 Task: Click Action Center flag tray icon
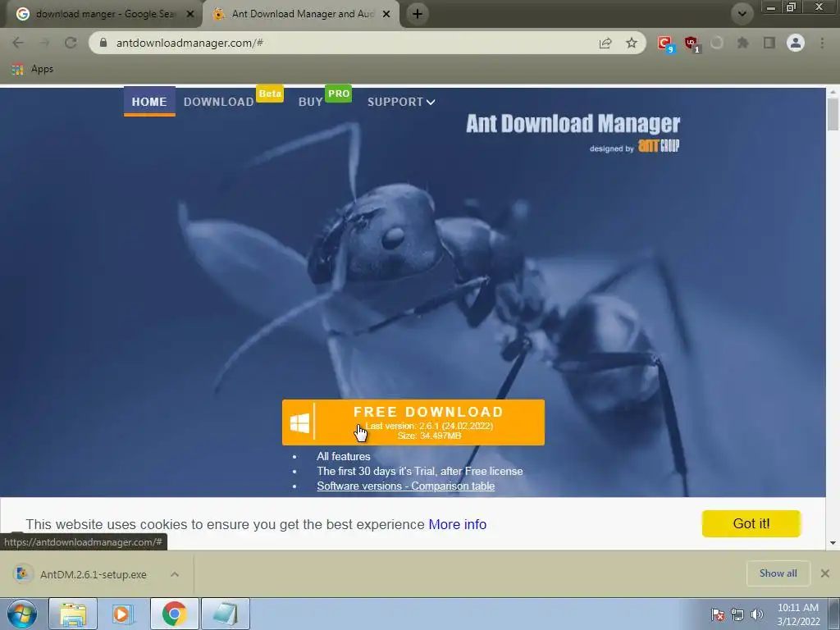718,614
